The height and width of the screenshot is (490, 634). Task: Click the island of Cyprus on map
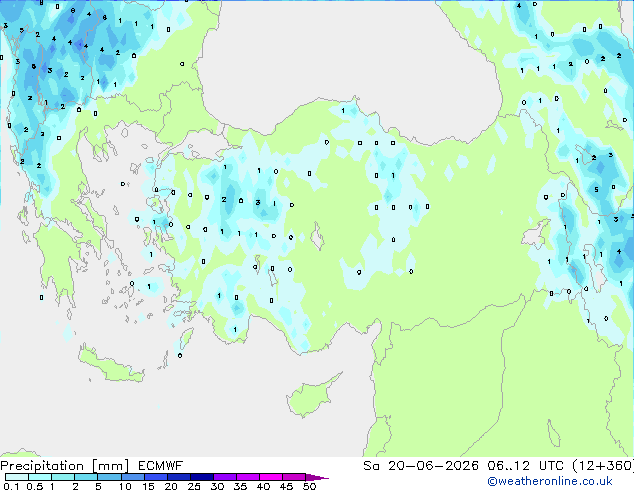309,396
